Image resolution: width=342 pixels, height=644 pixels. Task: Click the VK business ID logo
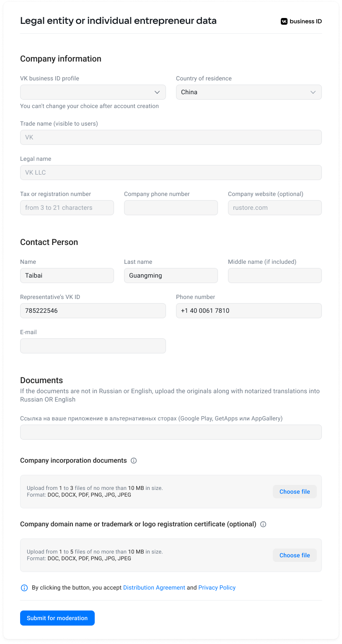301,21
